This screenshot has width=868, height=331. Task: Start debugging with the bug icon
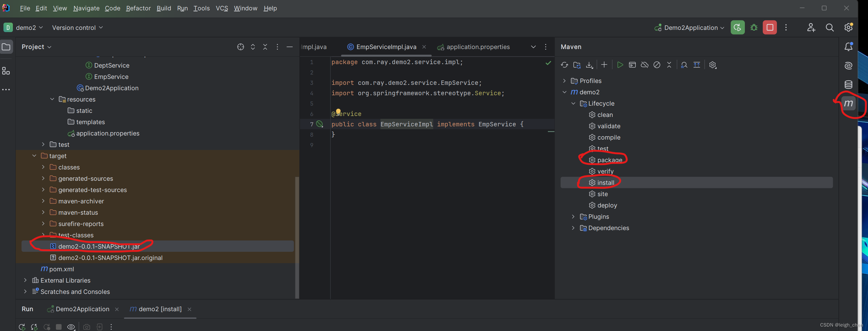click(x=754, y=27)
